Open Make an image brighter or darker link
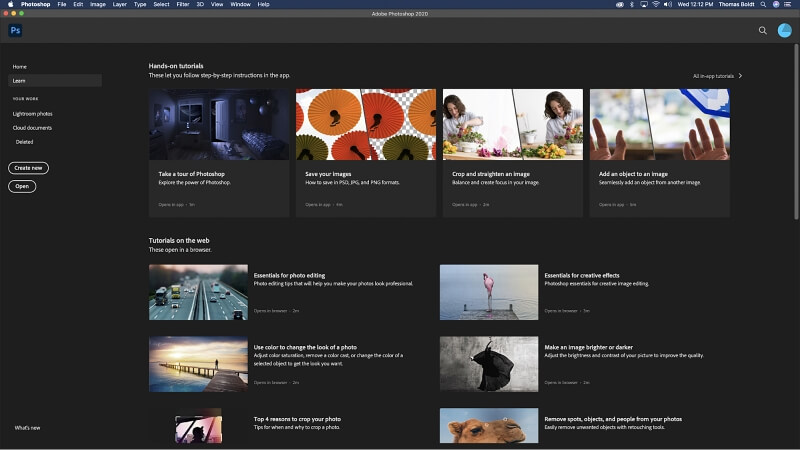Screen dimensions: 800x450 point(588,347)
